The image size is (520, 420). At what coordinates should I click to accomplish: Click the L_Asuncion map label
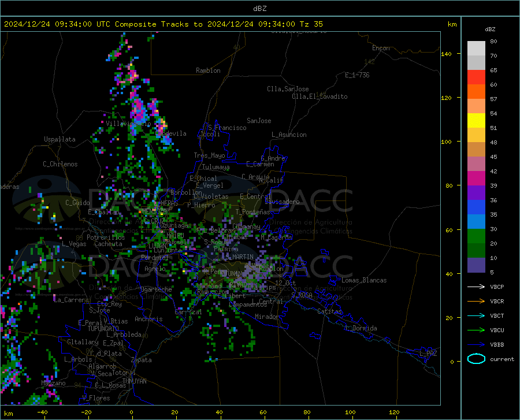(x=289, y=135)
